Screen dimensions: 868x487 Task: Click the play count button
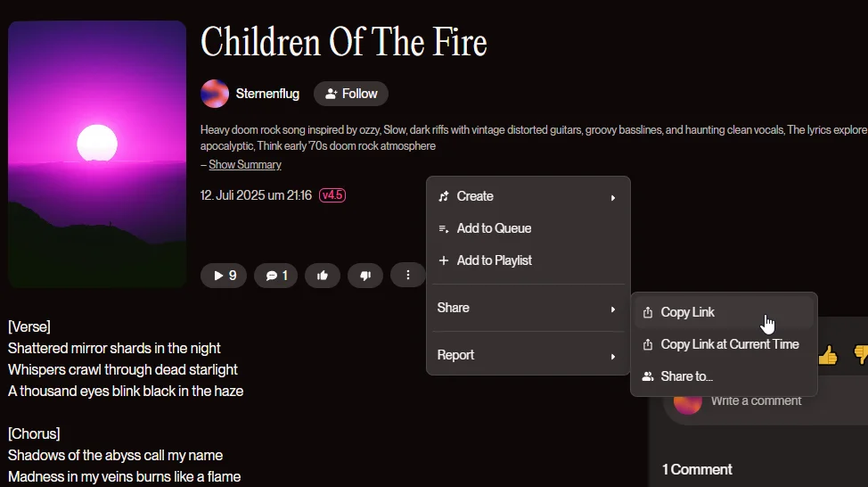pos(224,276)
